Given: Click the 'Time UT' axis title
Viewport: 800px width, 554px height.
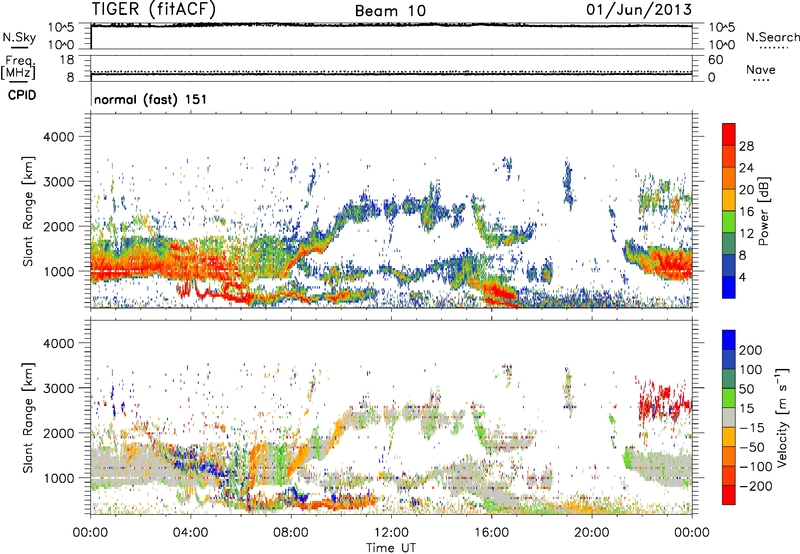Looking at the screenshot, I should pyautogui.click(x=391, y=547).
